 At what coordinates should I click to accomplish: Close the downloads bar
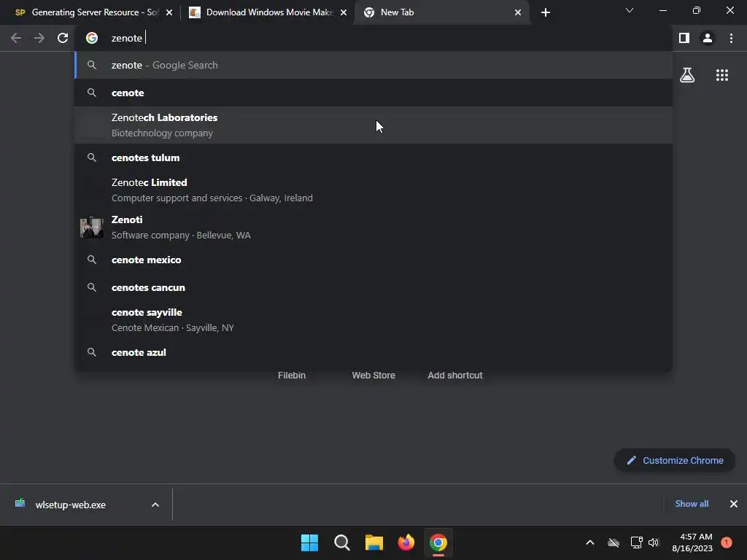pos(734,504)
